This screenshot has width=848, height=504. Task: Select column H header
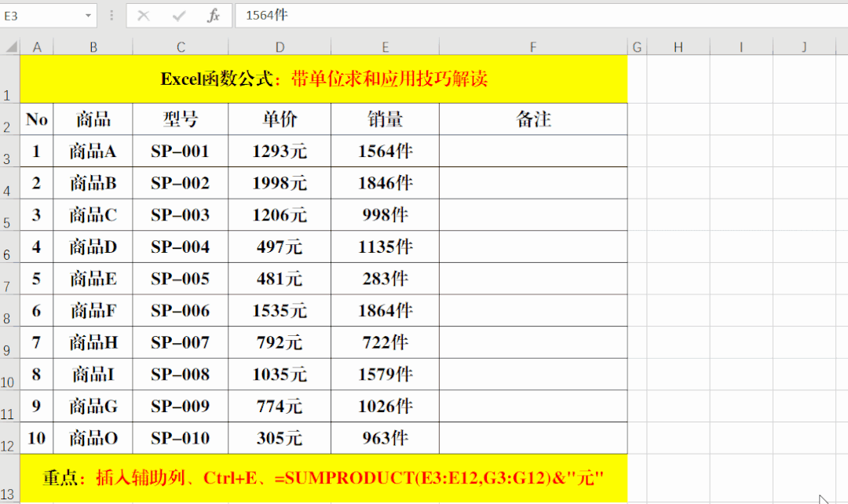678,47
